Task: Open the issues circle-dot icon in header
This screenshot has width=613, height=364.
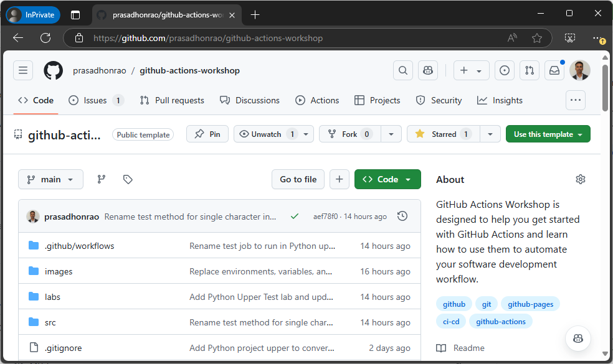Action: pos(505,70)
